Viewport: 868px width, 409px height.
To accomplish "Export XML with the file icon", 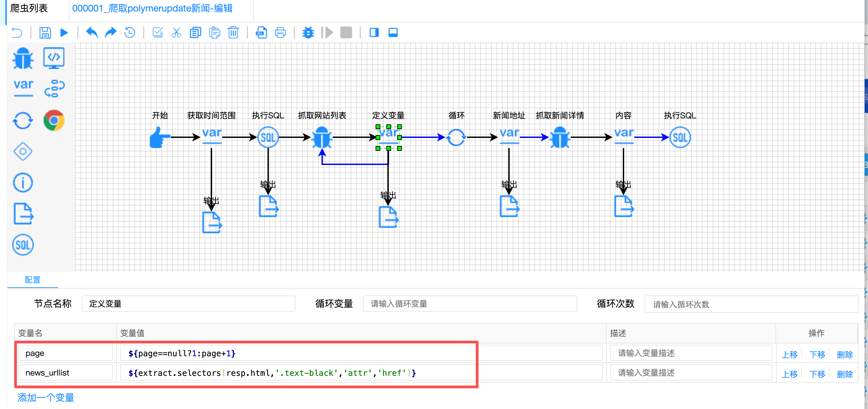I will tap(261, 33).
